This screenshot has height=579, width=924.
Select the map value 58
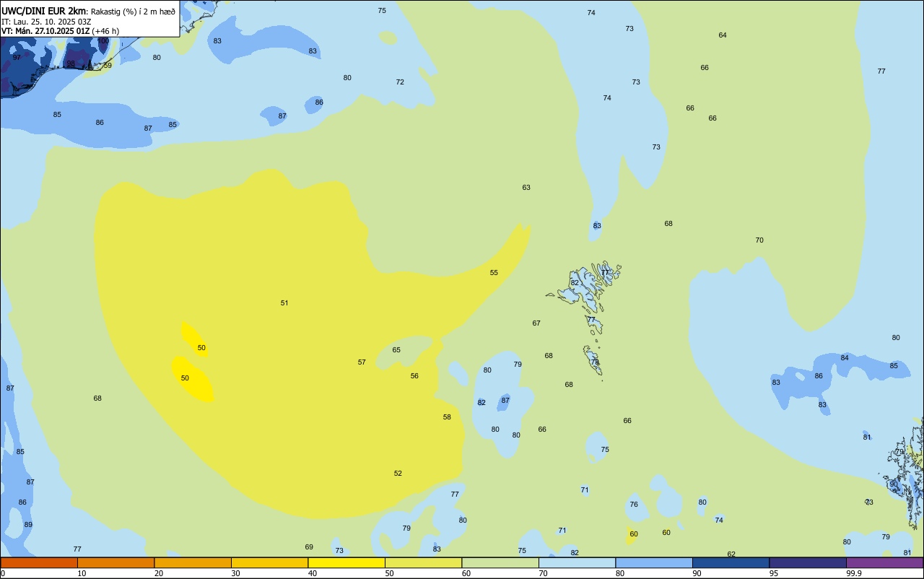[x=447, y=417]
